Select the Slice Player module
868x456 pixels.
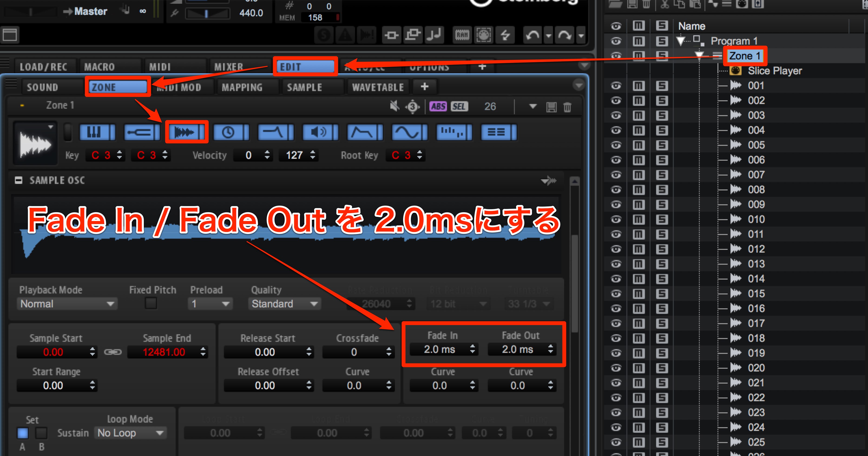pos(775,71)
